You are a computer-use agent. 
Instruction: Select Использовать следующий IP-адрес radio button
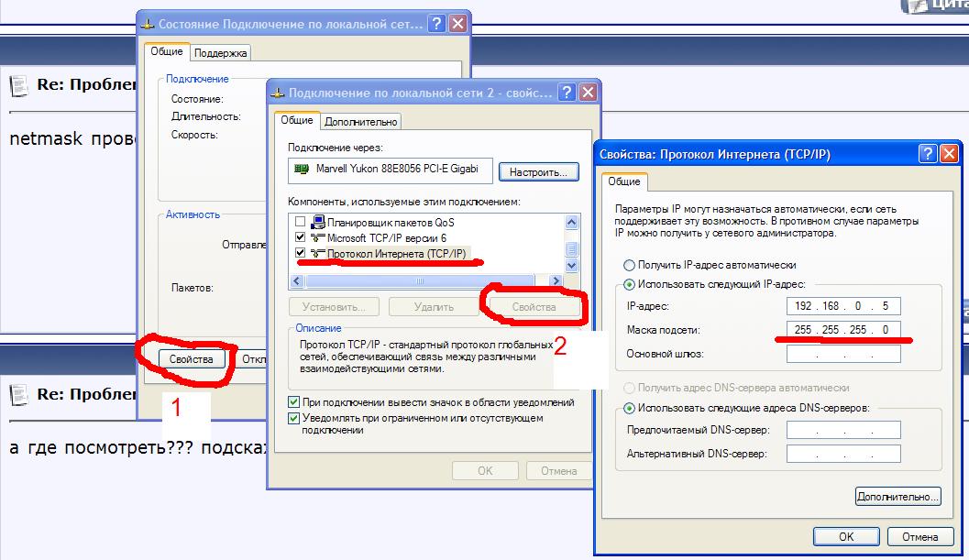(x=629, y=284)
